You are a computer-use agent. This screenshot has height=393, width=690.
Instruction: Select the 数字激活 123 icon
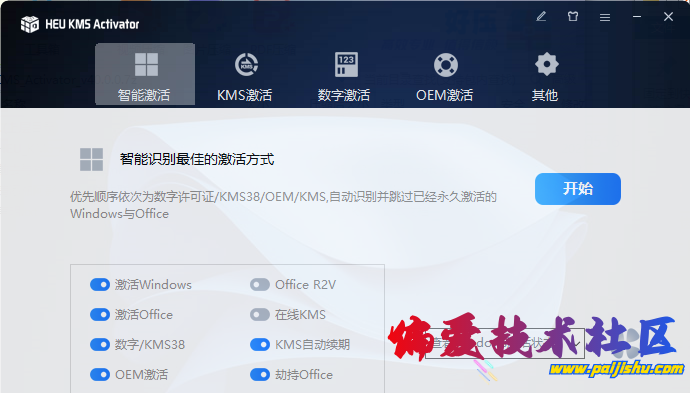pos(346,65)
